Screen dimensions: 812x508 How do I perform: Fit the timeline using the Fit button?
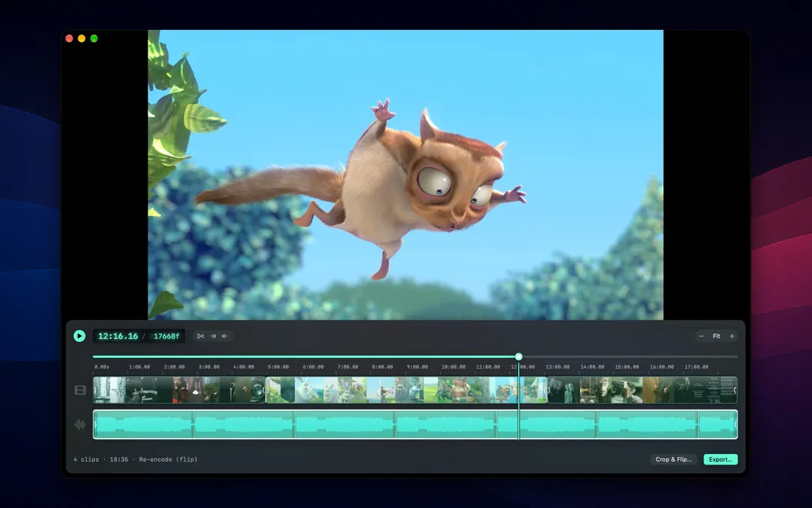click(x=716, y=336)
